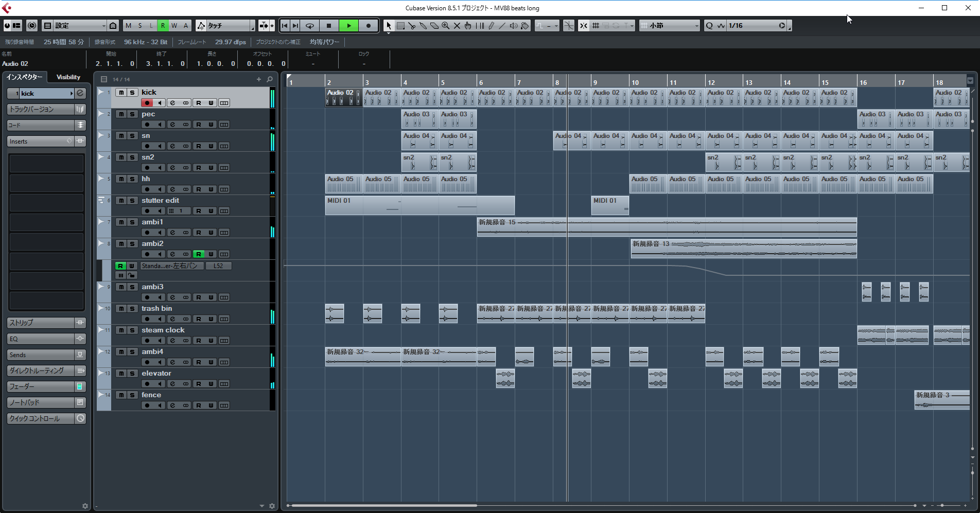Image resolution: width=980 pixels, height=513 pixels.
Task: Select the Object Selection arrow tool
Action: pos(389,26)
